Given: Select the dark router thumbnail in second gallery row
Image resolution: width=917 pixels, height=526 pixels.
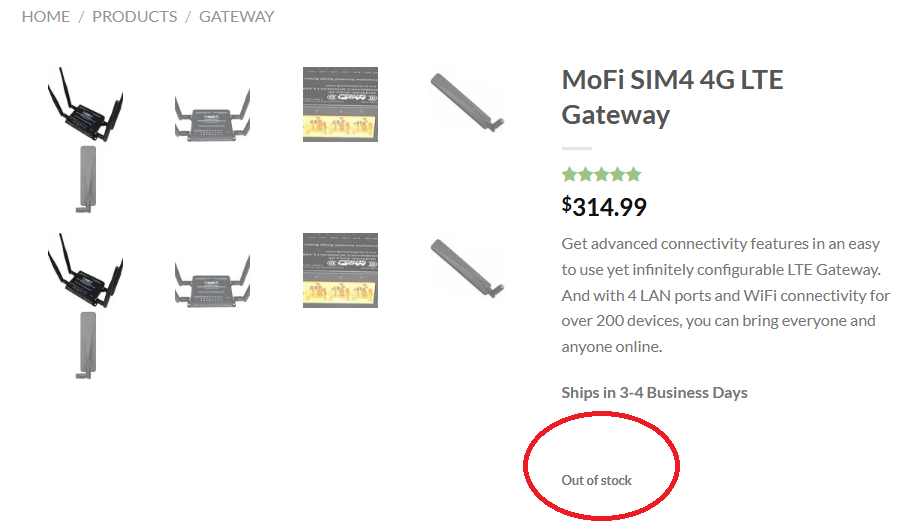Looking at the screenshot, I should 85,271.
